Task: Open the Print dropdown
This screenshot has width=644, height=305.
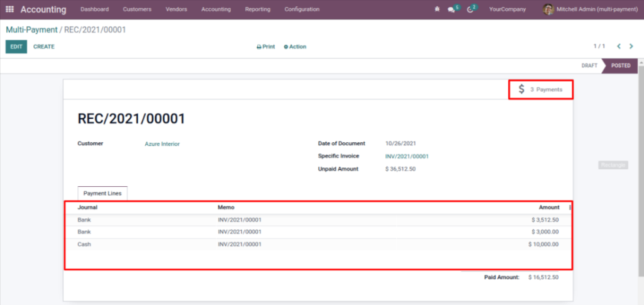Action: 266,47
